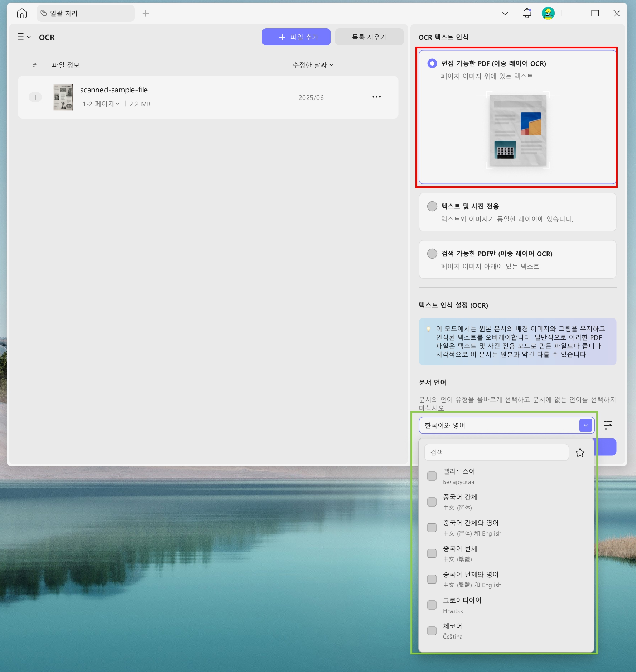Open OCR layout settings sliders icon
The height and width of the screenshot is (672, 636).
608,425
